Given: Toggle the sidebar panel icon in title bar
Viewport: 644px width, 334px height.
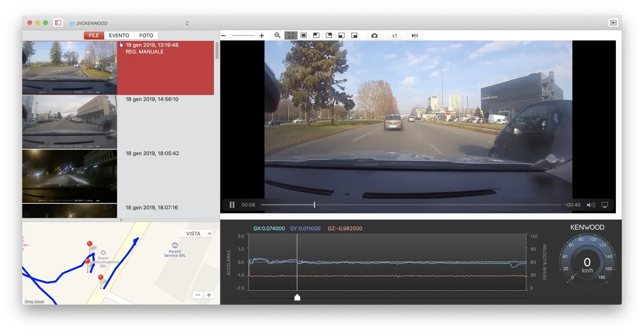Looking at the screenshot, I should pyautogui.click(x=58, y=23).
